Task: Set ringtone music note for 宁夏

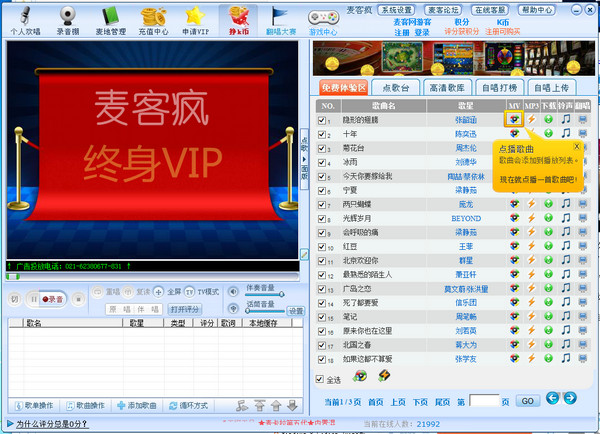Action: (566, 189)
